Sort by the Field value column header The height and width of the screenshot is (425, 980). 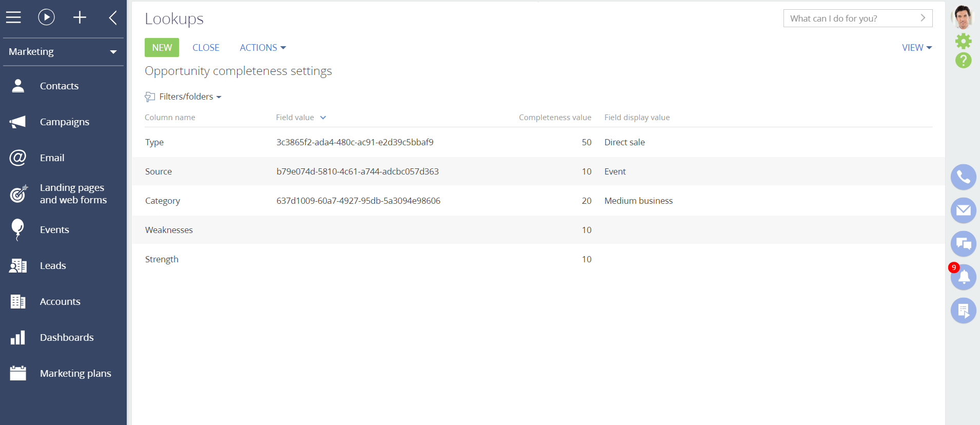[x=295, y=118]
